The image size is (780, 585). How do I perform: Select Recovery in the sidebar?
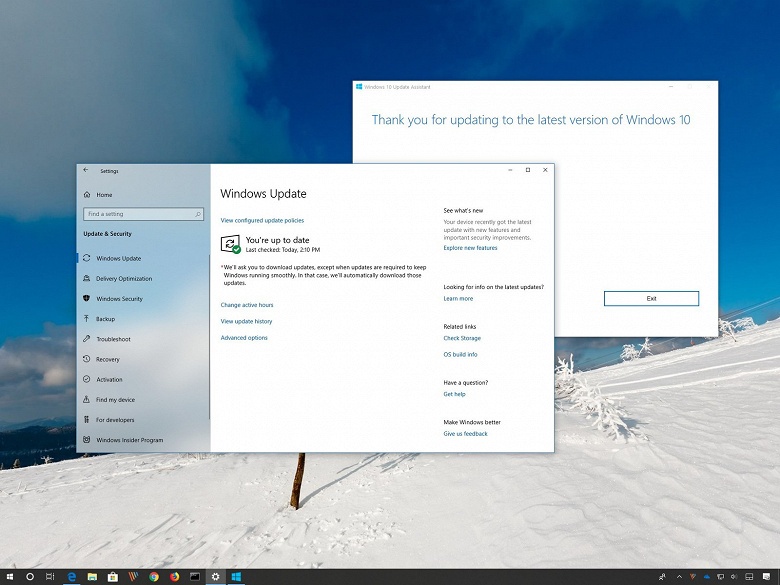pos(143,359)
